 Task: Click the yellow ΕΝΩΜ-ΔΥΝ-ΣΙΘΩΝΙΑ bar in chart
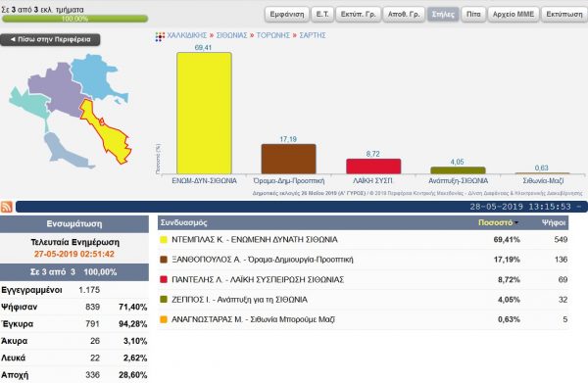click(x=205, y=114)
